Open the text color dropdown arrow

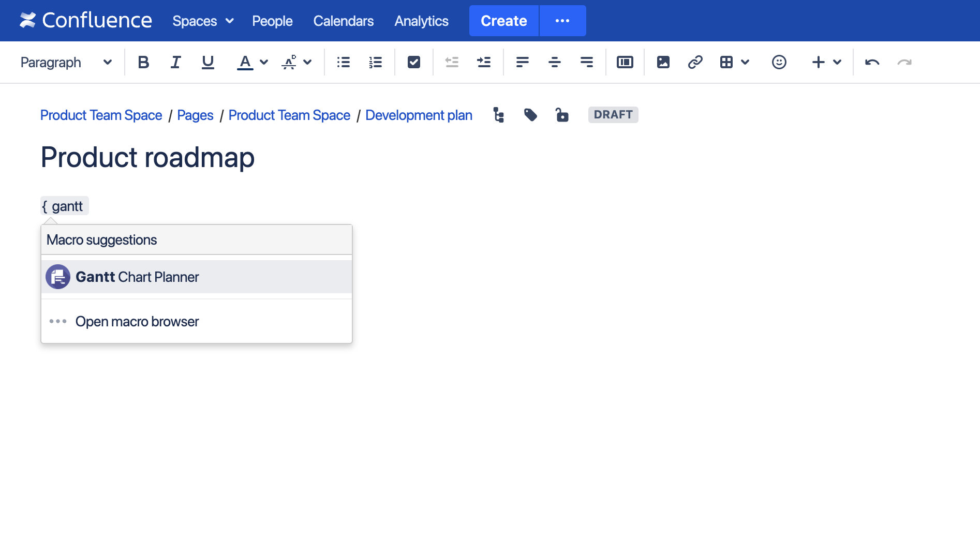pyautogui.click(x=264, y=62)
